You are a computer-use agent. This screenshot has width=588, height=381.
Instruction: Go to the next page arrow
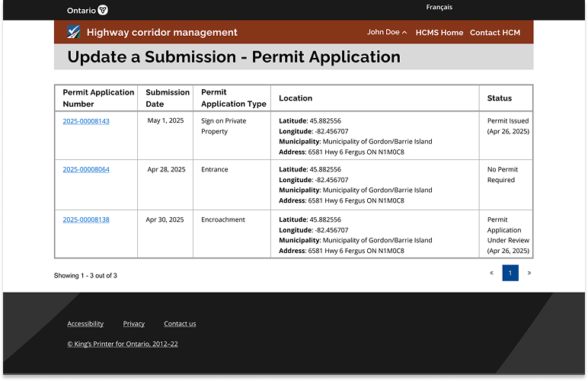point(529,273)
